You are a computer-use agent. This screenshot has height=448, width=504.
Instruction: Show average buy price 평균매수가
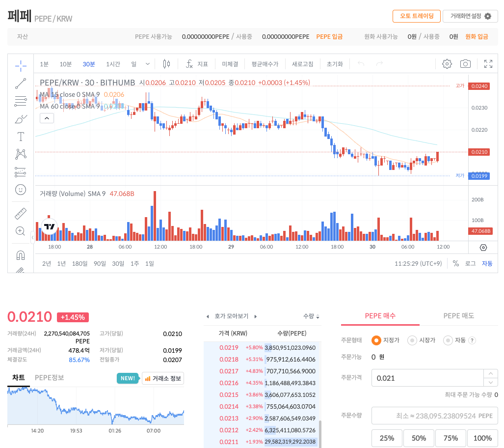265,64
